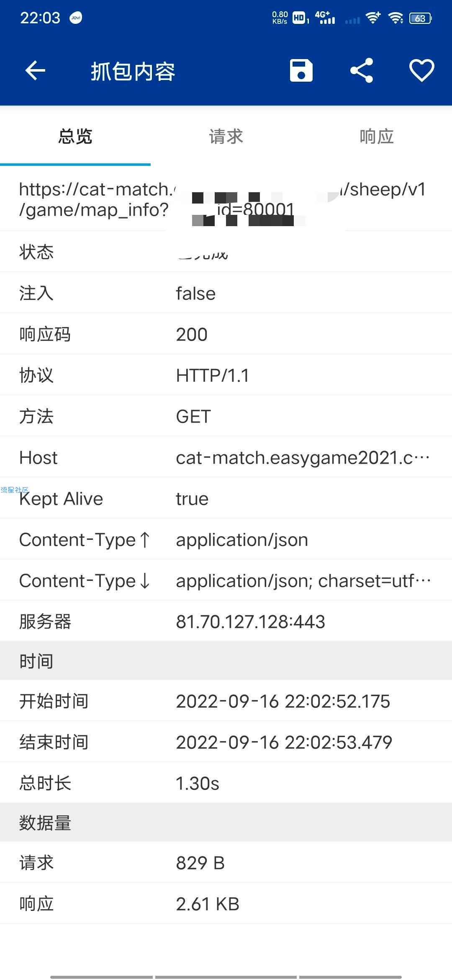The image size is (452, 980).
Task: Tap the battery indicator in status bar
Action: (421, 18)
